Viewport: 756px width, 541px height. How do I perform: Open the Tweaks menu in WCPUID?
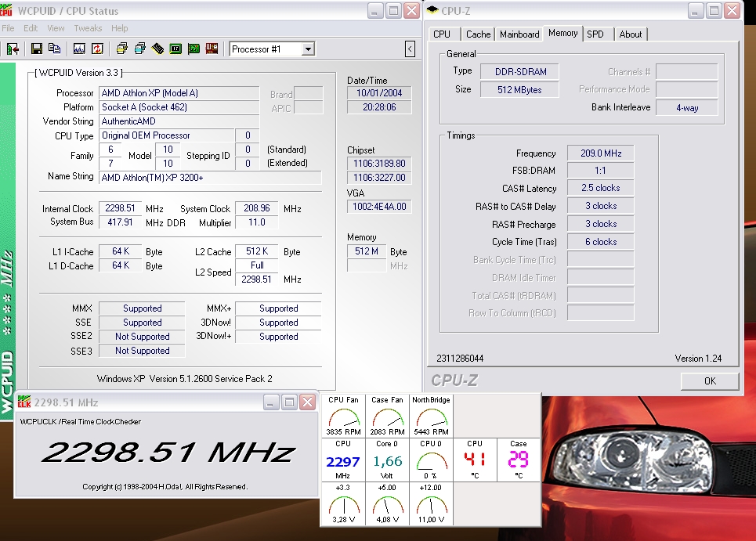click(x=87, y=28)
